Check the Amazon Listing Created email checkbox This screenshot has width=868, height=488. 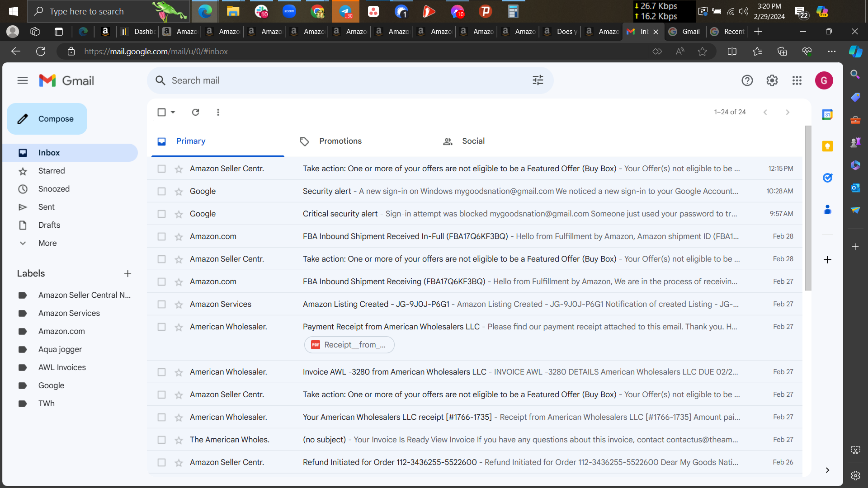click(161, 304)
